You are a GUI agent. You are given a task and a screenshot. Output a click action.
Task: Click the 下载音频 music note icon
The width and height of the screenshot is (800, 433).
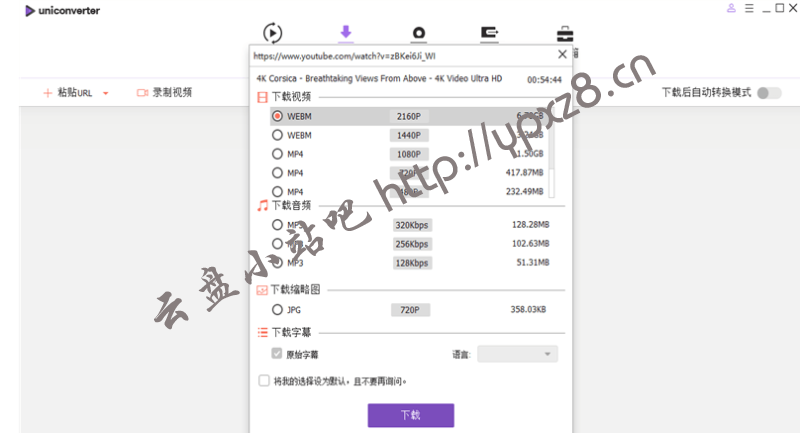[262, 206]
